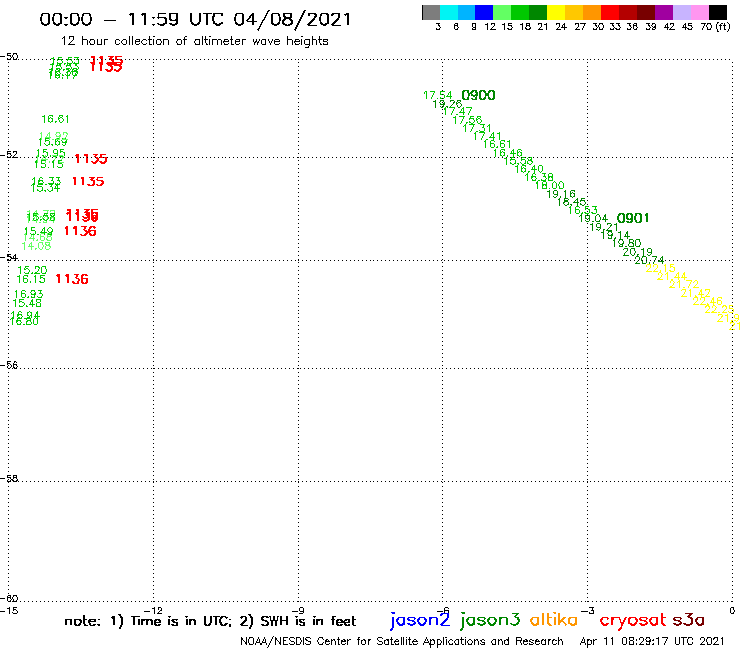Select the yellow 22.46 wave height
Image resolution: width=740 pixels, height=650 pixels.
coord(707,301)
